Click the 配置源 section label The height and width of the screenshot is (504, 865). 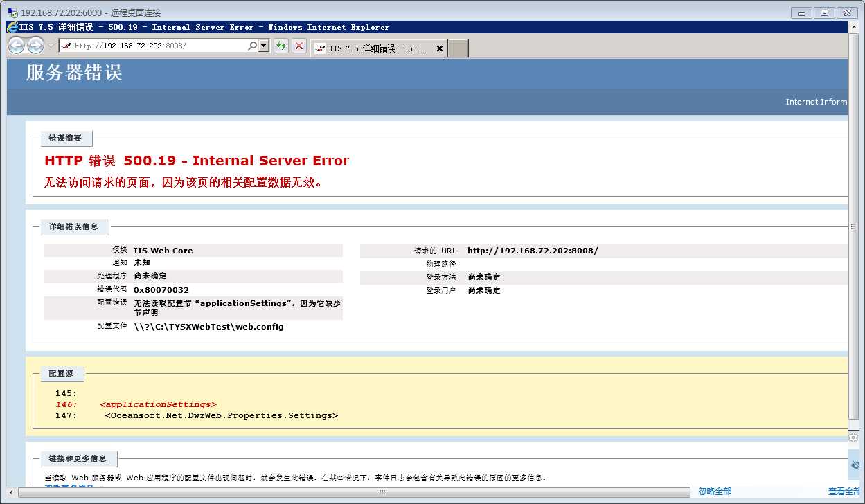(61, 373)
